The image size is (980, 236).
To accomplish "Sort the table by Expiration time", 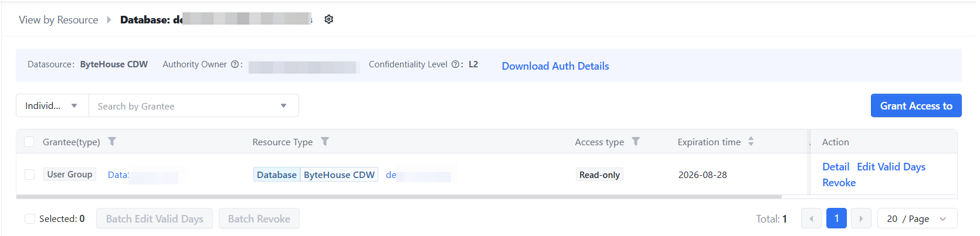I will [x=751, y=142].
